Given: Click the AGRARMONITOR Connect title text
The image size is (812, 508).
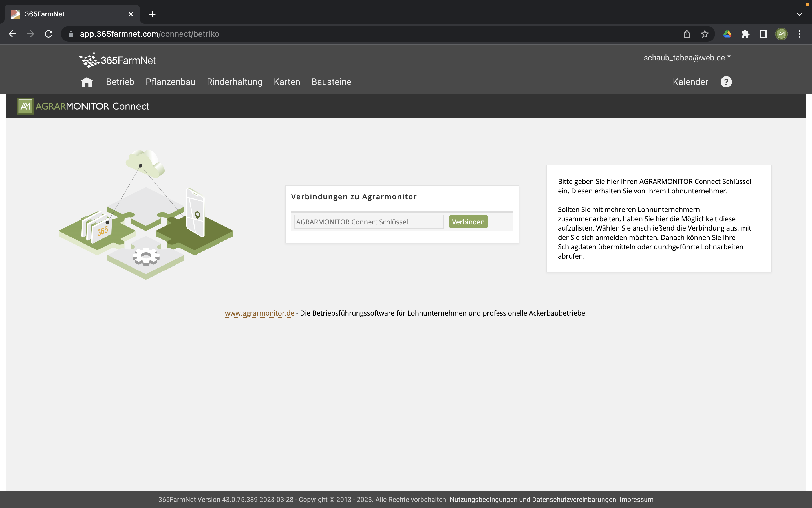Looking at the screenshot, I should (92, 106).
